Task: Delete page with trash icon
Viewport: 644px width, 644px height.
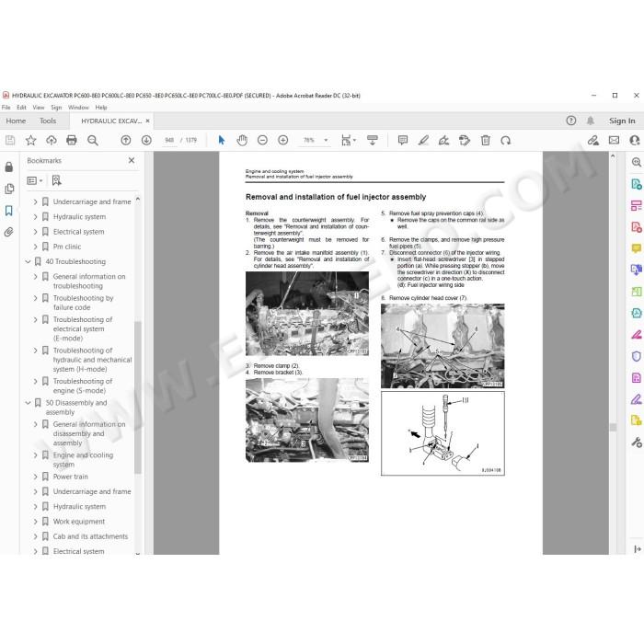Action: [486, 141]
